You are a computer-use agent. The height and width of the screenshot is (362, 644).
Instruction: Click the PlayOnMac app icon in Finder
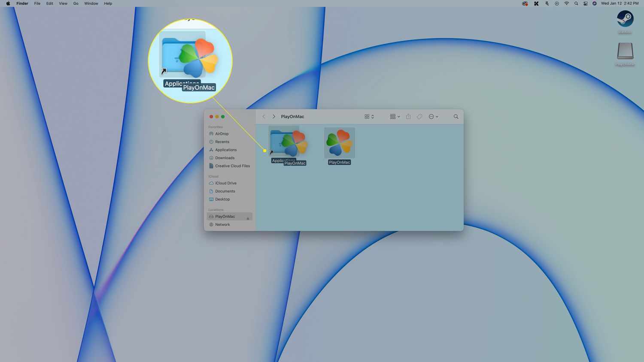[x=339, y=143]
